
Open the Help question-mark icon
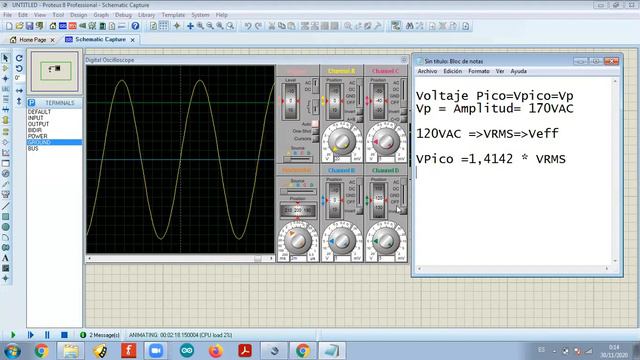click(135, 26)
